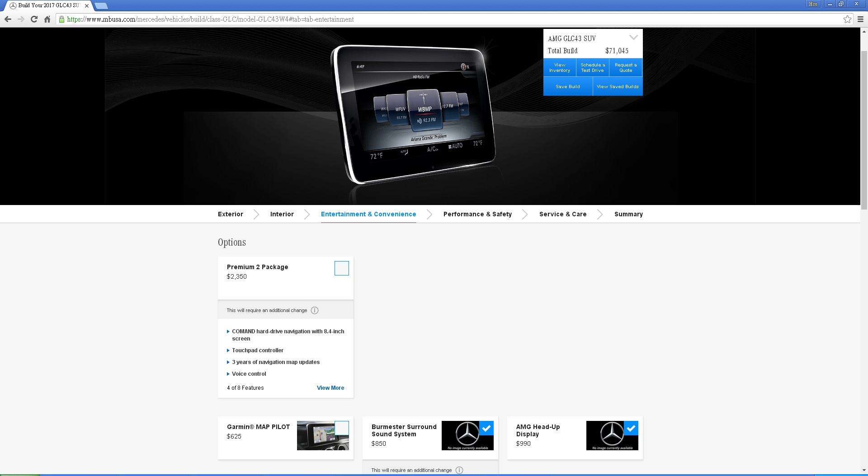Viewport: 868px width, 476px height.
Task: Open the Chrome menu icon
Action: point(860,19)
